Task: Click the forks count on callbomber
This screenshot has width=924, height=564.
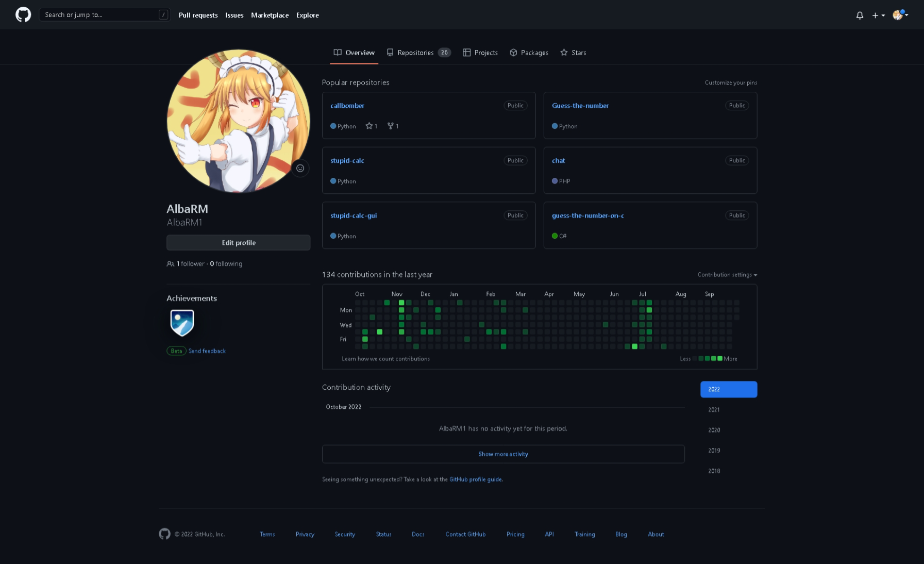Action: coord(393,126)
